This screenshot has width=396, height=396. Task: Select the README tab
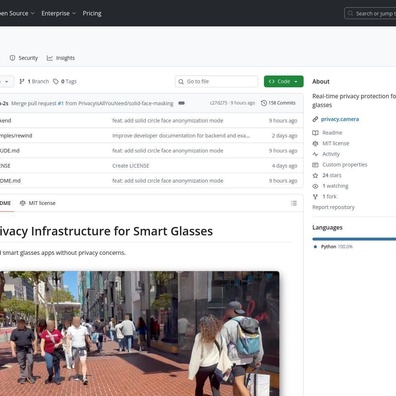5,203
